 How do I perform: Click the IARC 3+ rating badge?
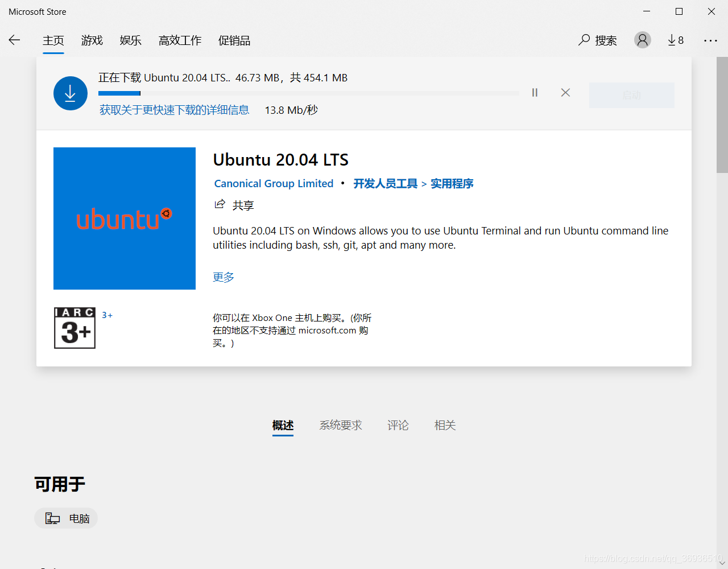pos(75,328)
